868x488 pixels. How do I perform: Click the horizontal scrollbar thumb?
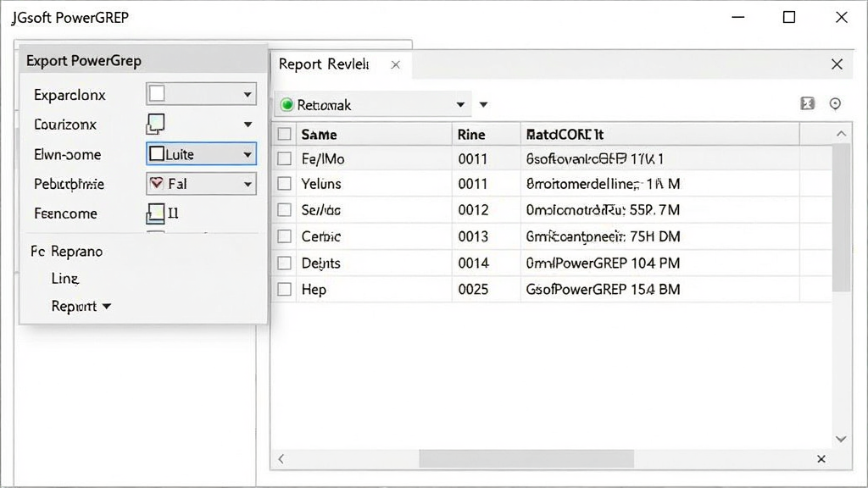pyautogui.click(x=526, y=458)
